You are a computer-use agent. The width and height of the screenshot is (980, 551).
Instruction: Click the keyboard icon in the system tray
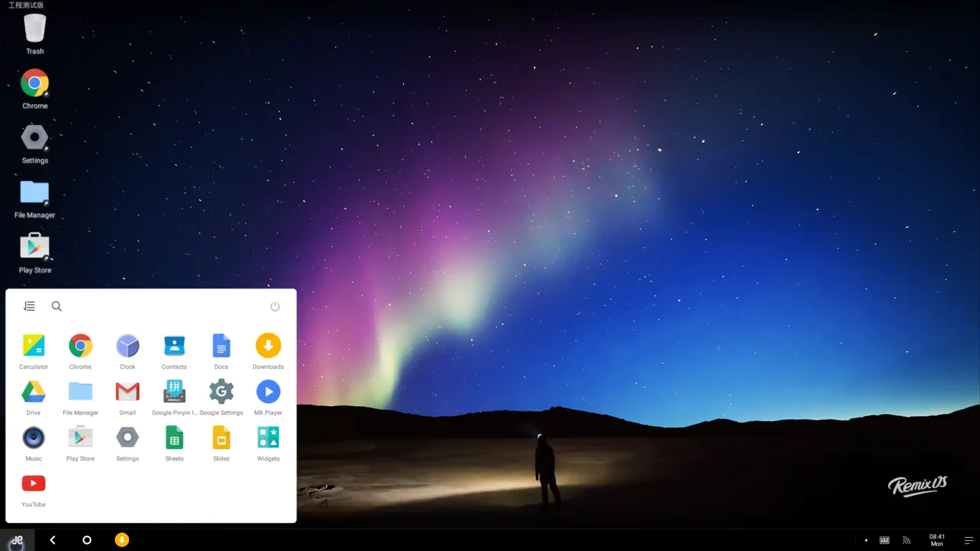[x=885, y=540]
